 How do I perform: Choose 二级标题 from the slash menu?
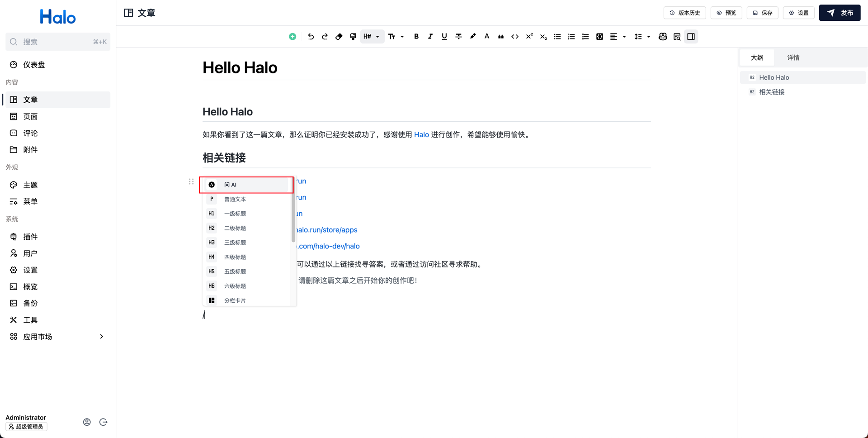pyautogui.click(x=246, y=228)
